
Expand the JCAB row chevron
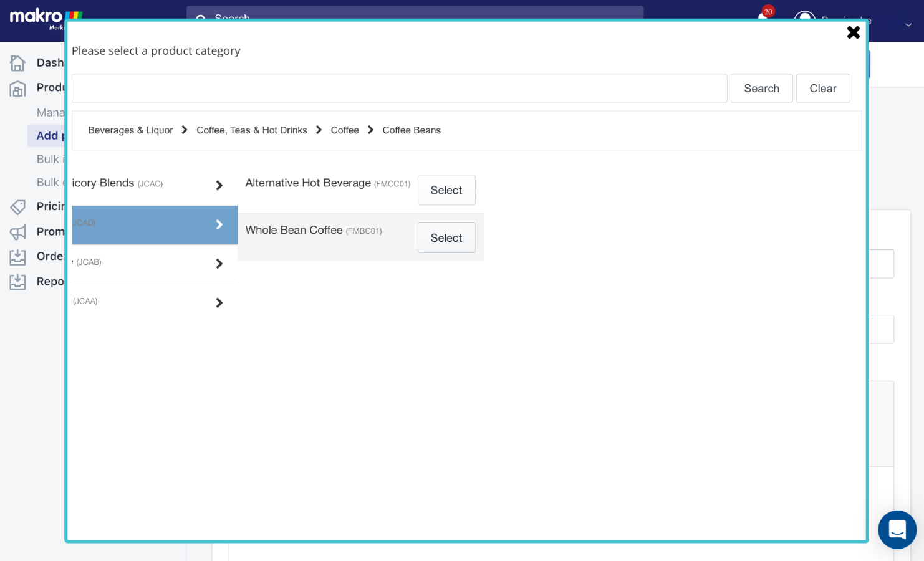click(219, 264)
